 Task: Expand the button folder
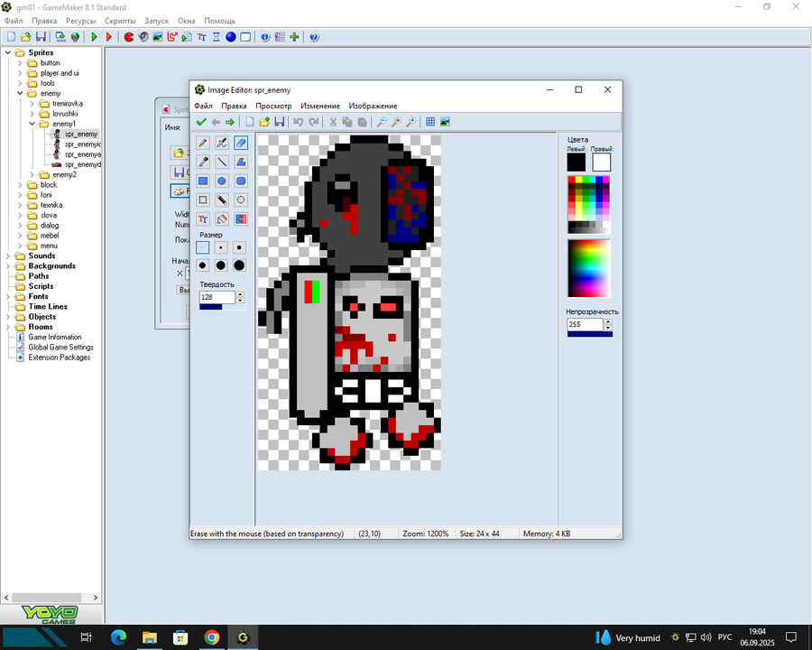click(x=20, y=62)
